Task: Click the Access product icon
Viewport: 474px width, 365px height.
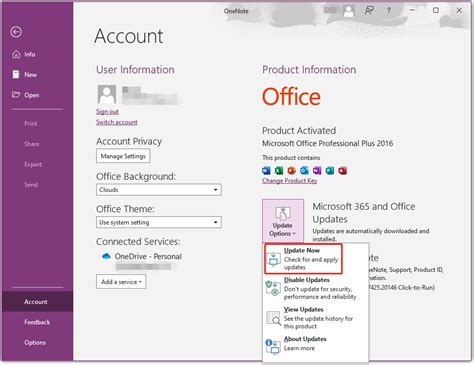Action: [342, 171]
